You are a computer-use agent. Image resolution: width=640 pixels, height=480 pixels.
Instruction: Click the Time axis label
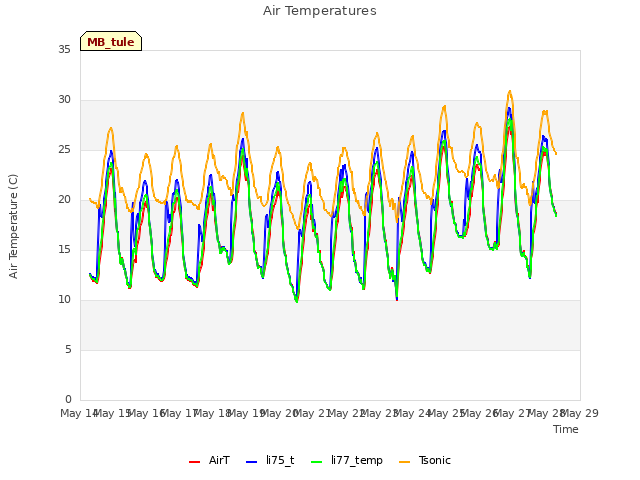click(566, 429)
